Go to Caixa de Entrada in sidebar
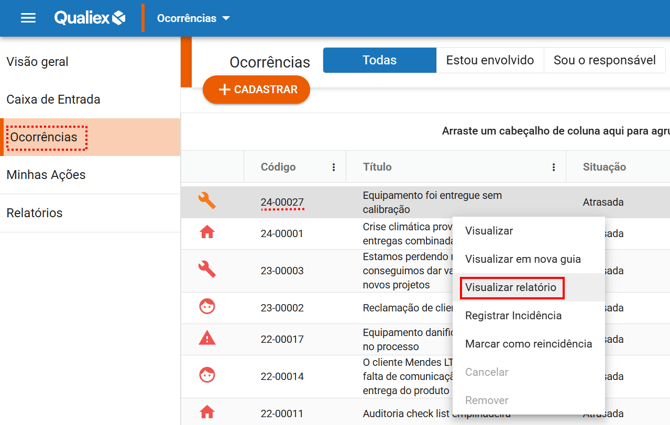This screenshot has width=670, height=425. [53, 99]
